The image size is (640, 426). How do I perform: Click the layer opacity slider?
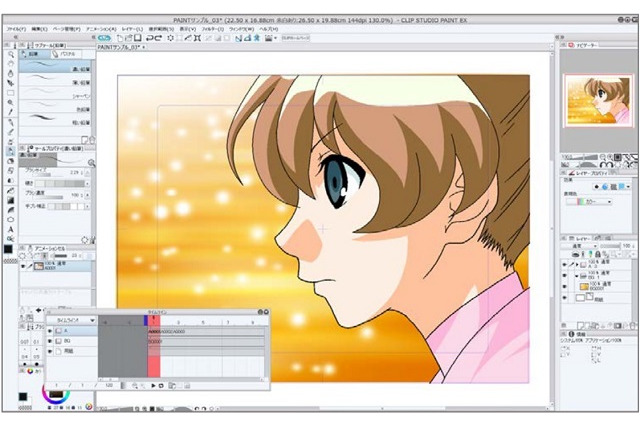pyautogui.click(x=610, y=246)
